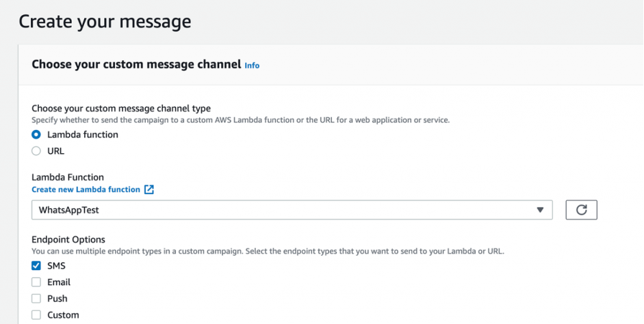Click the description starting 'Specify whether to send'

pyautogui.click(x=241, y=120)
